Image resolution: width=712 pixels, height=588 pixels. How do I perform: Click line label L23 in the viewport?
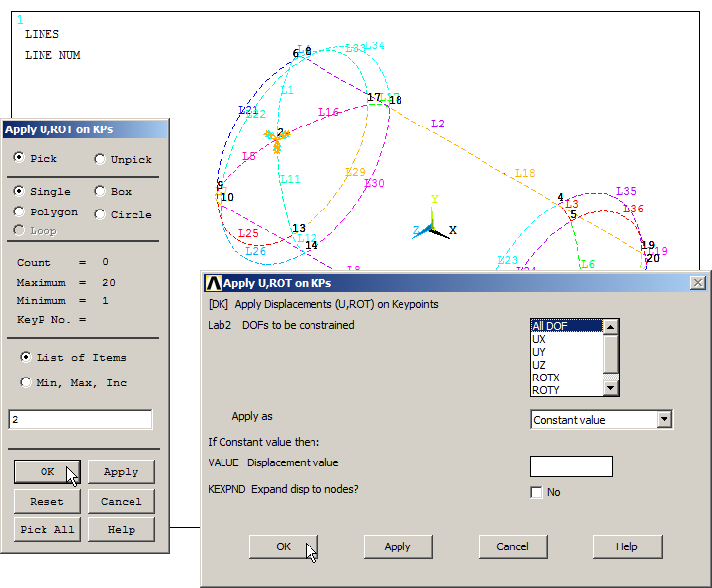[507, 260]
